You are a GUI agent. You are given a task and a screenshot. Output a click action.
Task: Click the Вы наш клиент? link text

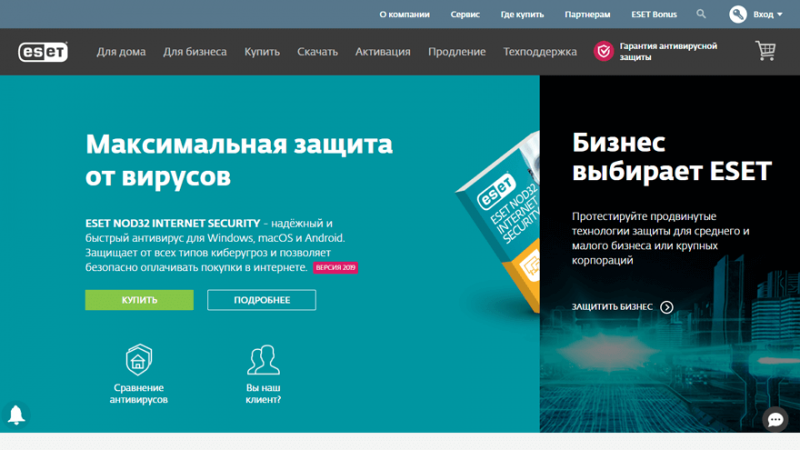coord(263,393)
